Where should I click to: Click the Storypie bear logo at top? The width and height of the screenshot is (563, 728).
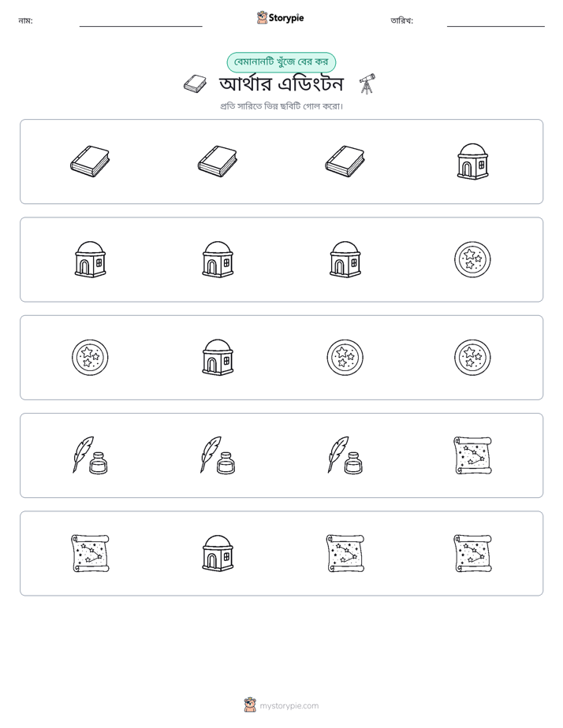262,17
